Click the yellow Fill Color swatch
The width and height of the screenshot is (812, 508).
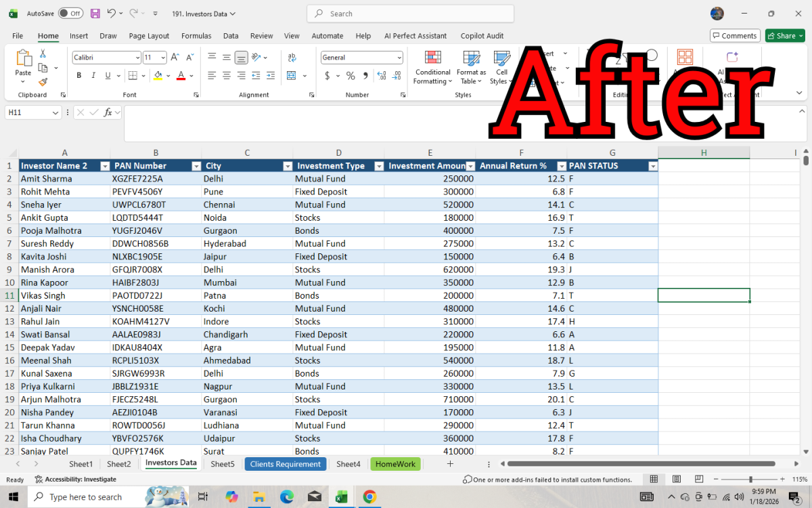tap(158, 76)
